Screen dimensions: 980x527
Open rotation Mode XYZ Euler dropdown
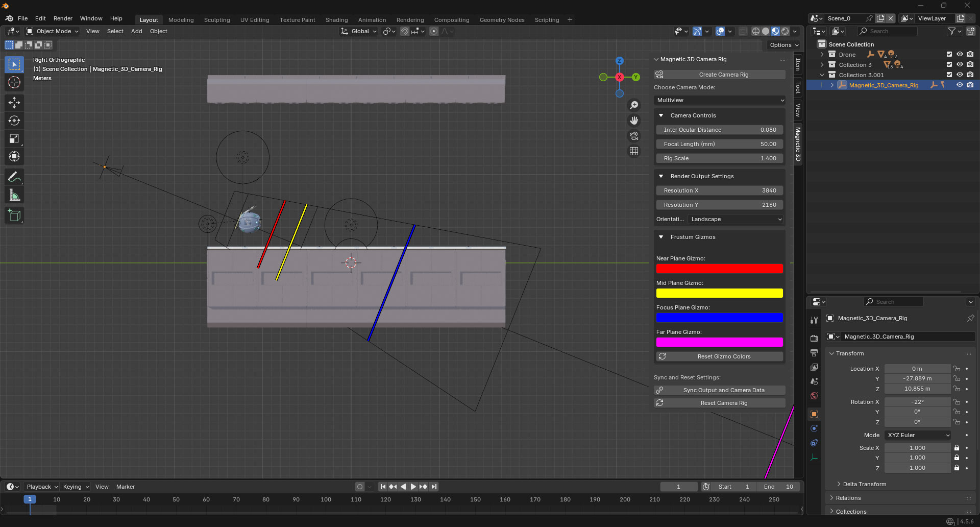tap(918, 435)
